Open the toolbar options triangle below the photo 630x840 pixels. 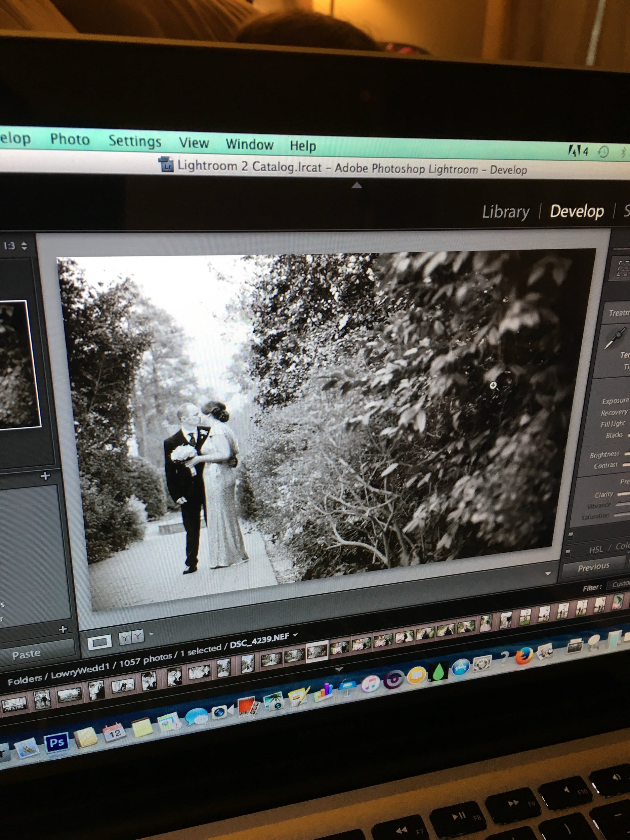[x=548, y=574]
